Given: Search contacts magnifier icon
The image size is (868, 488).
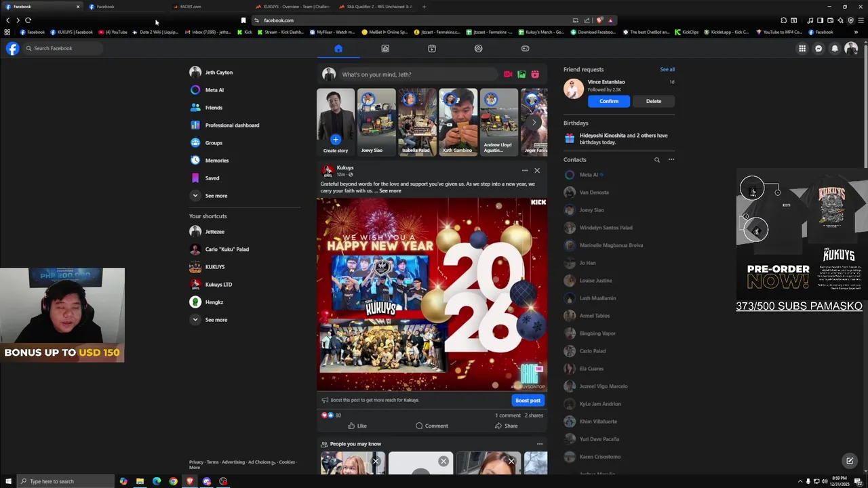Looking at the screenshot, I should pyautogui.click(x=656, y=160).
